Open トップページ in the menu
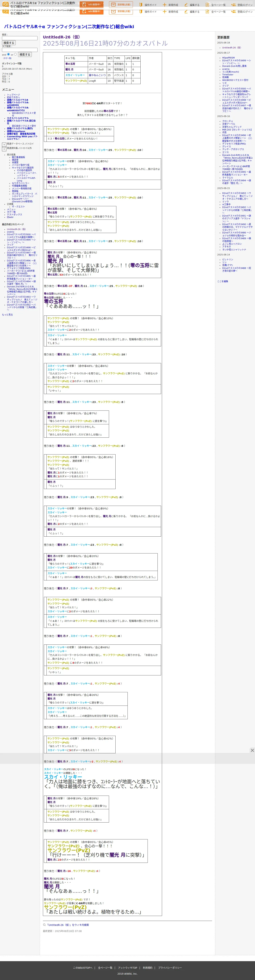The width and height of the screenshot is (255, 980). point(13,95)
